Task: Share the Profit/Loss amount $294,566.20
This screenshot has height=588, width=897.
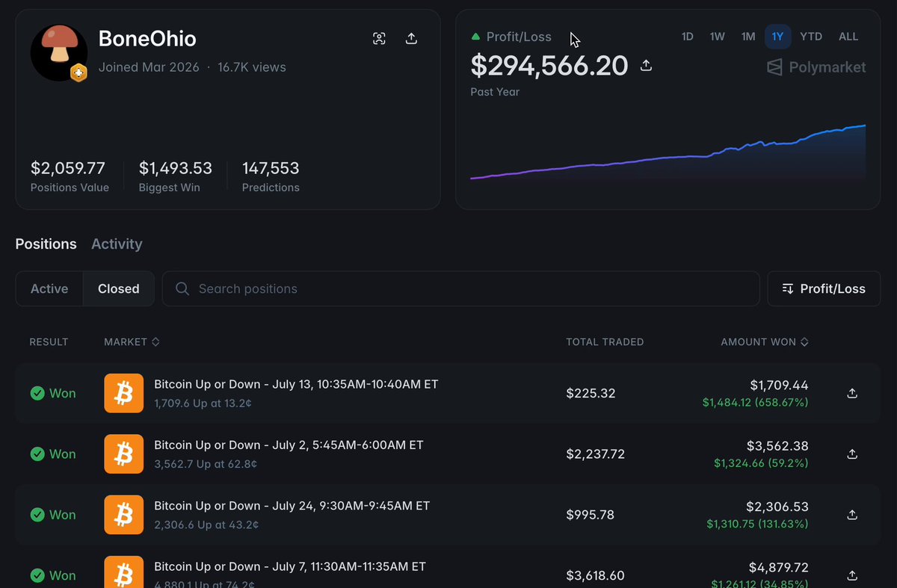Action: pyautogui.click(x=647, y=66)
